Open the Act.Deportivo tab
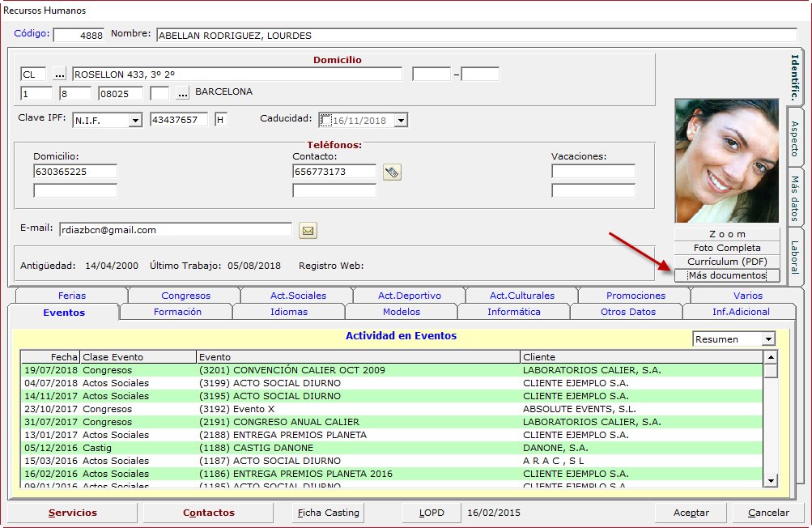The width and height of the screenshot is (812, 528). pos(410,296)
